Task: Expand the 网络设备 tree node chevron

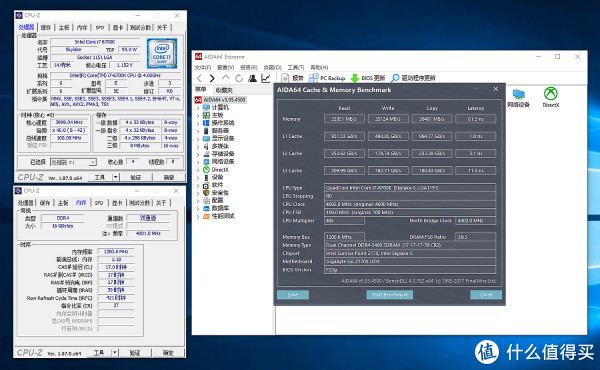Action: 198,162
